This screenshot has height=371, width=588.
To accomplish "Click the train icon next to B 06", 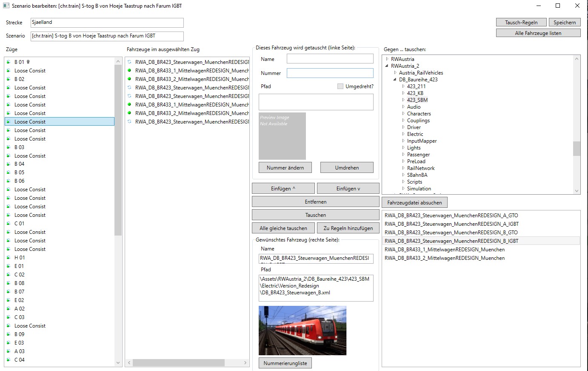I will [9, 181].
